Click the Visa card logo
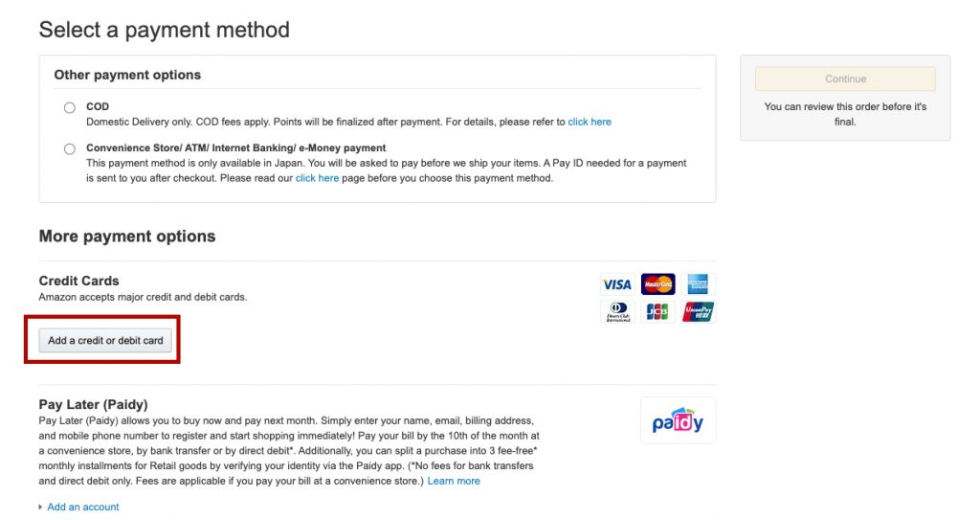The image size is (980, 520). coord(617,284)
